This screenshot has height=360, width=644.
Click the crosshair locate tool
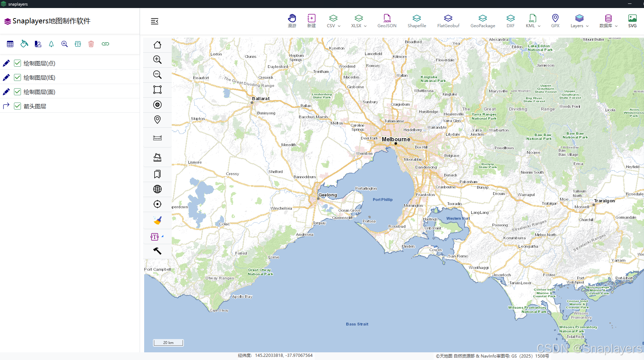tap(157, 204)
